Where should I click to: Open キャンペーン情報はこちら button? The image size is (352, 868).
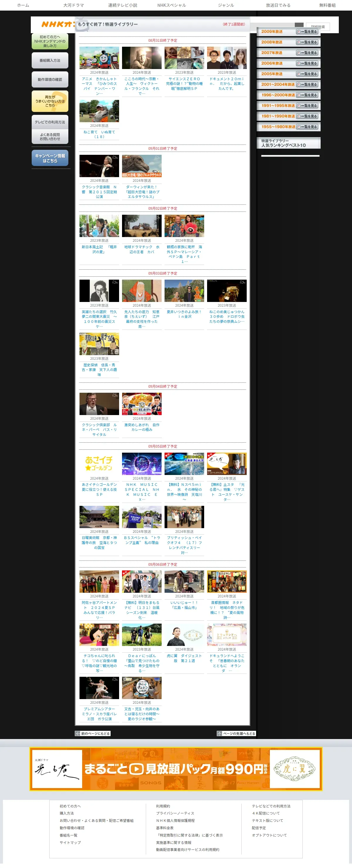pos(50,158)
